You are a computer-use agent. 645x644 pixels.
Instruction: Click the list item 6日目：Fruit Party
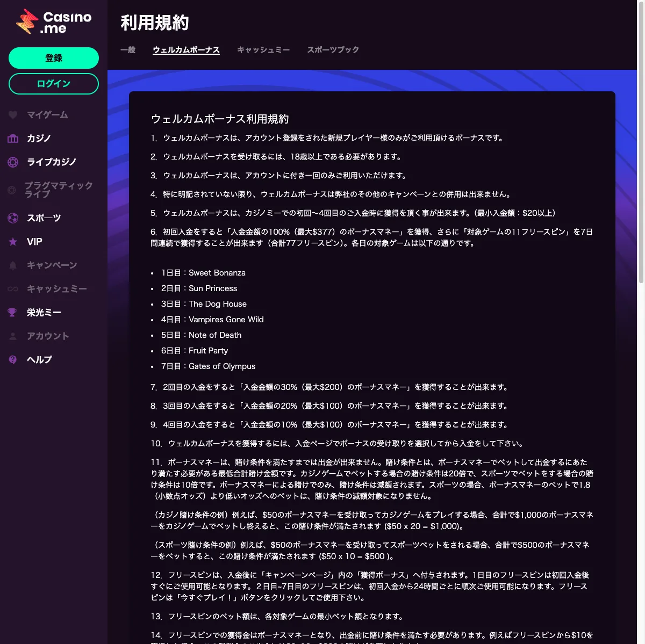tap(195, 351)
